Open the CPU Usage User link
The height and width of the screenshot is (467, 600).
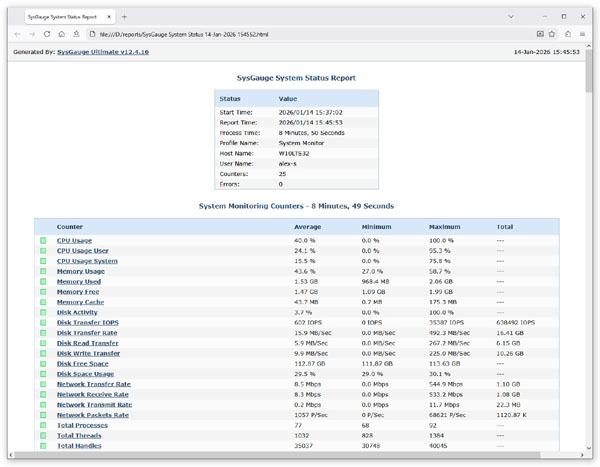[83, 251]
